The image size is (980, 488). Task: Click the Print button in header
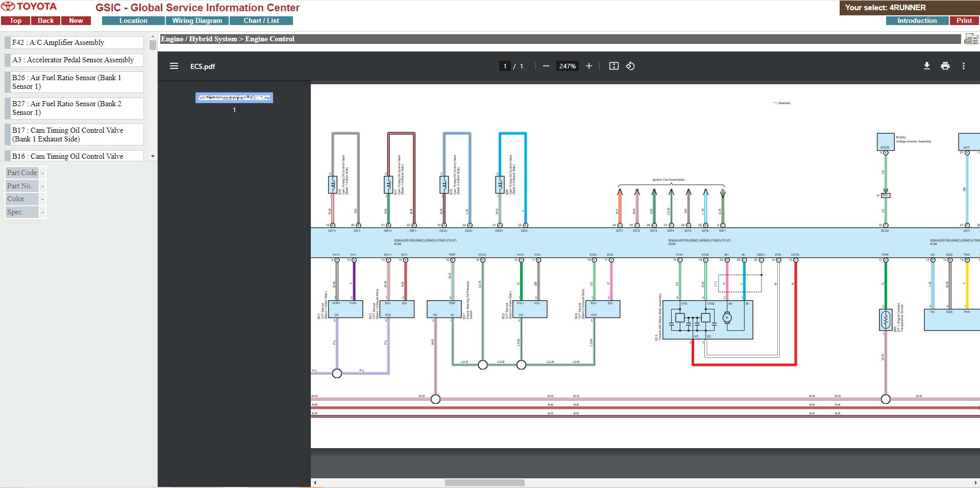(964, 20)
